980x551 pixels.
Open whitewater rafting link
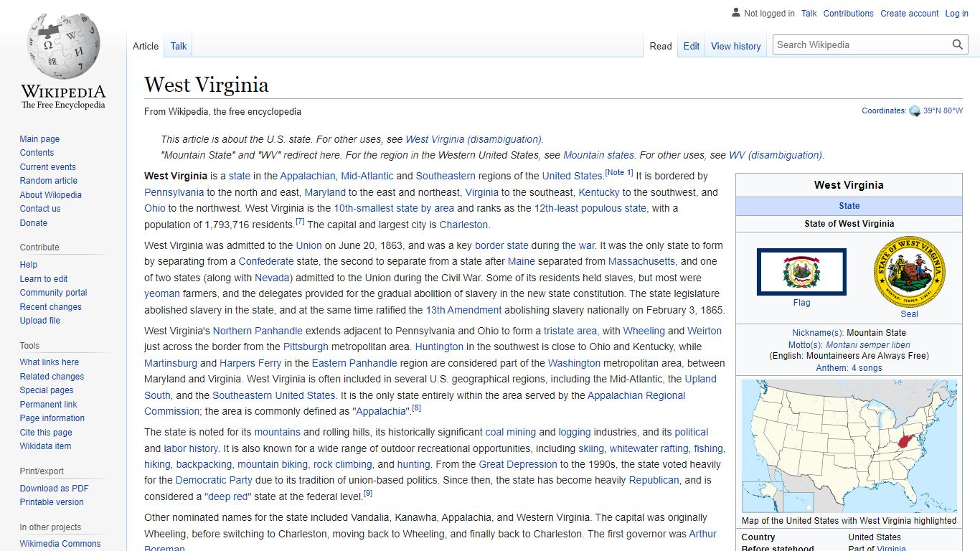pyautogui.click(x=649, y=448)
